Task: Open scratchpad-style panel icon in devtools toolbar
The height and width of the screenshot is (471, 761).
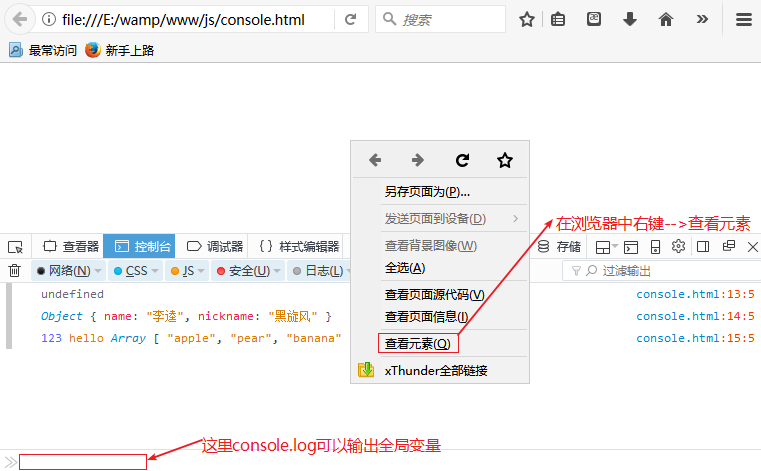Action: (x=631, y=247)
